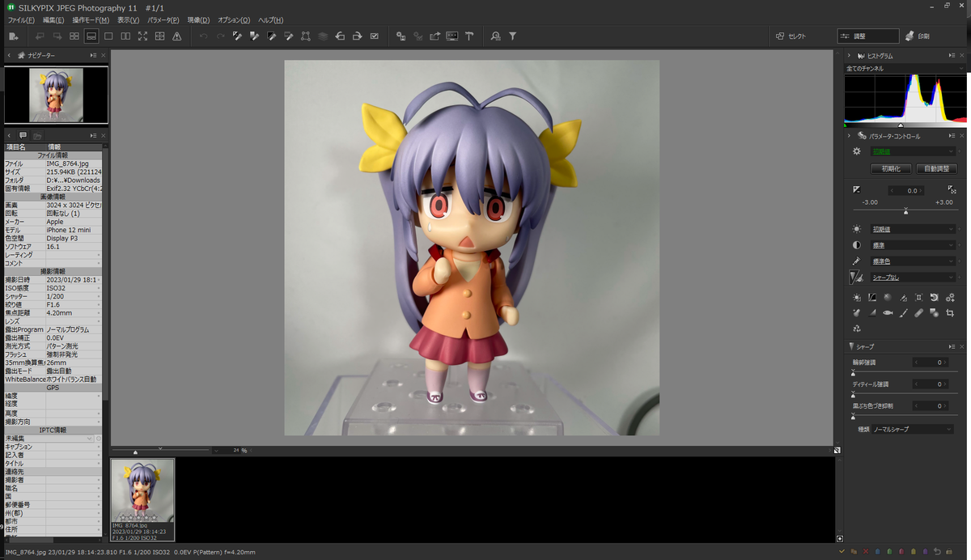Open the display monitor settings icon
Screen dimensions: 971x560
[x=452, y=36]
